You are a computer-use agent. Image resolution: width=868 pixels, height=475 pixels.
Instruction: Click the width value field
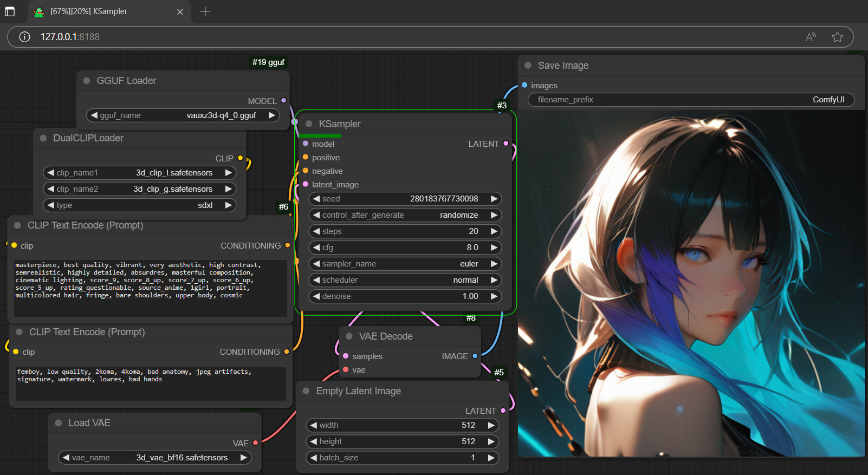tap(403, 425)
